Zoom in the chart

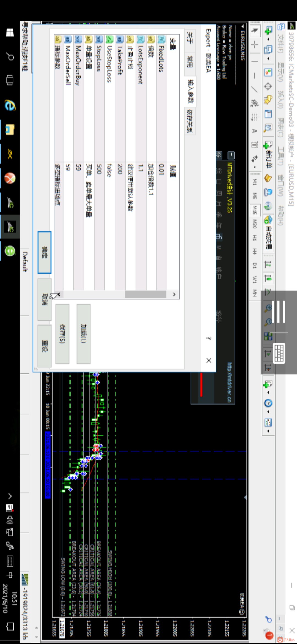pyautogui.click(x=268, y=308)
